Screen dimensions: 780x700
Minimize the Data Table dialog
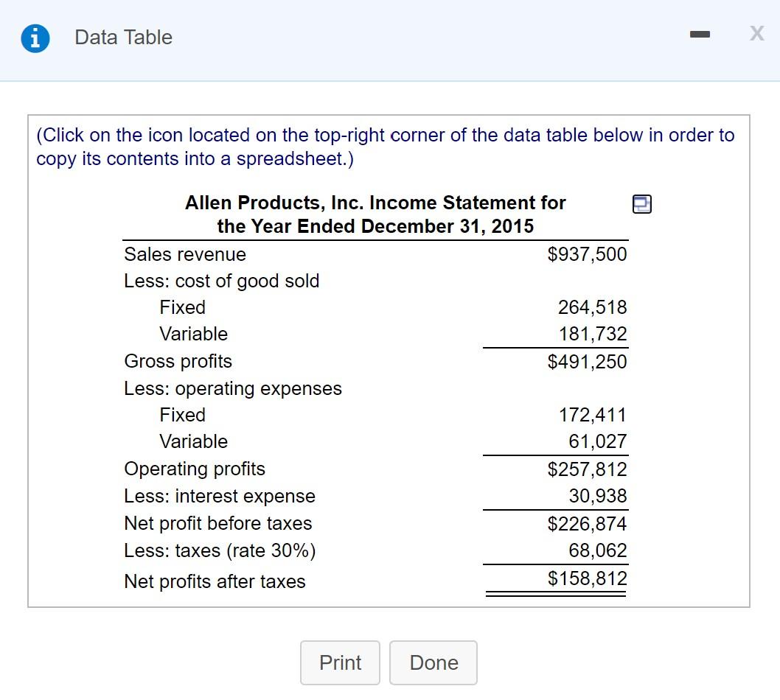(700, 35)
